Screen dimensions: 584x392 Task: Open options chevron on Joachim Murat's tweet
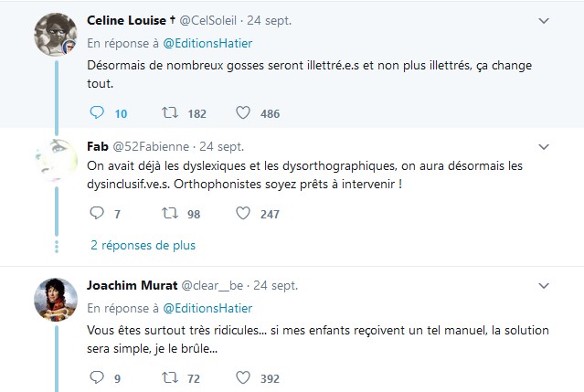pos(544,286)
